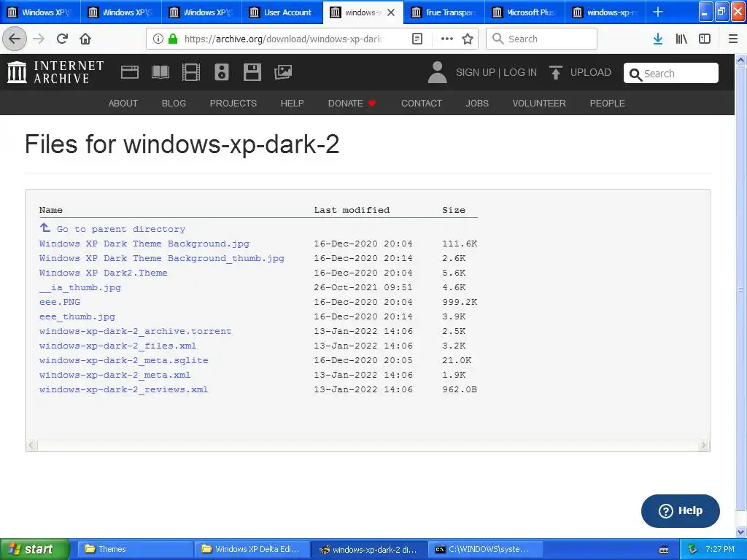This screenshot has height=560, width=747.
Task: Click the address bar URL field
Action: pos(284,39)
